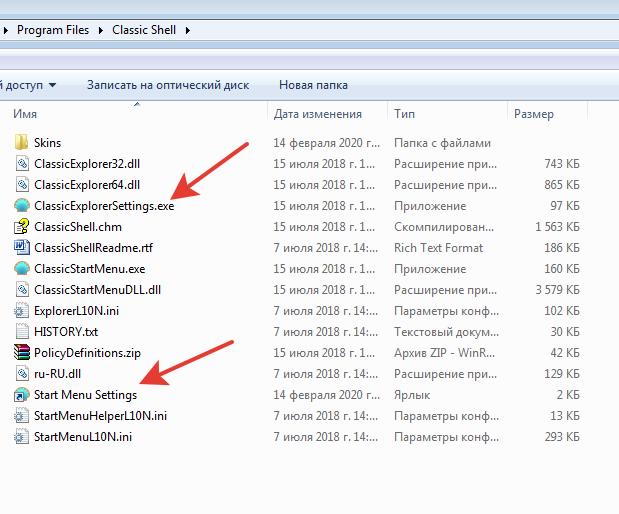Click the ClassicShell.chm help file icon
The height and width of the screenshot is (514, 619).
(22, 227)
